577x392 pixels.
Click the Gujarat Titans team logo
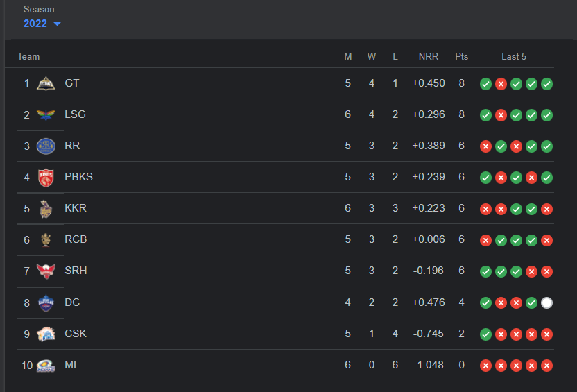(45, 83)
